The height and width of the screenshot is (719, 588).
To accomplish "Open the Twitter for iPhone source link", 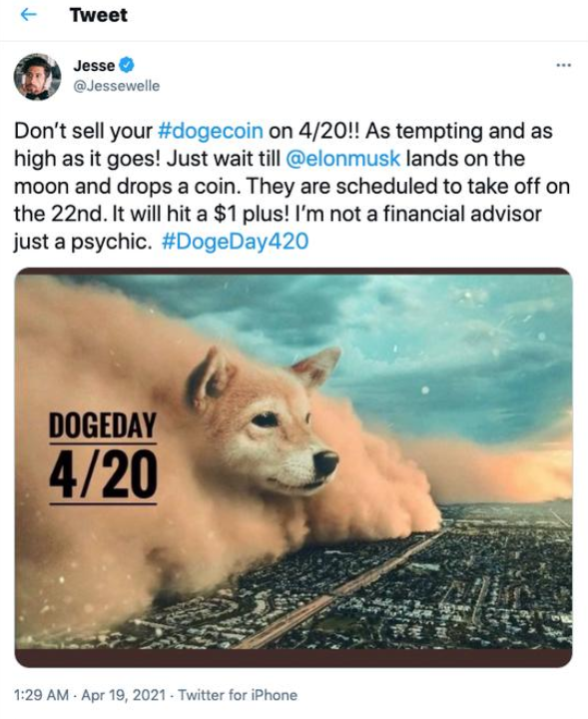I will pyautogui.click(x=238, y=695).
